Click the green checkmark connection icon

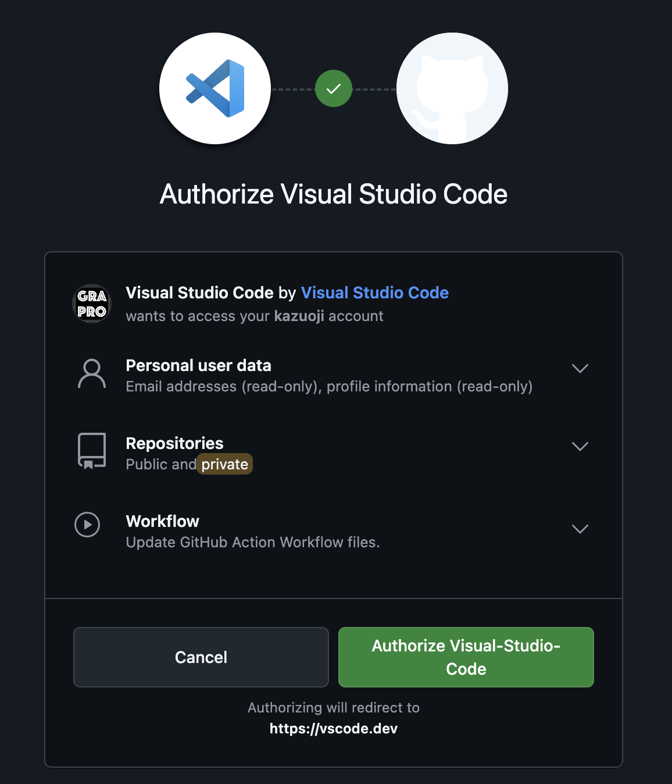pyautogui.click(x=334, y=88)
